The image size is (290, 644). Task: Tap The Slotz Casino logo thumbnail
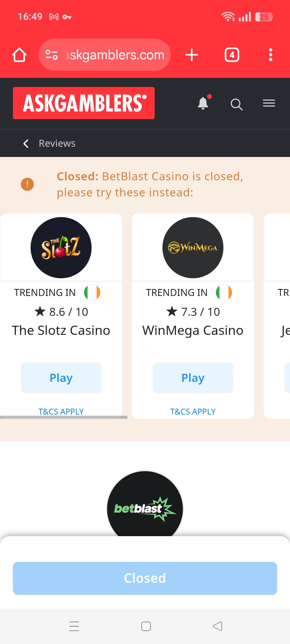61,247
